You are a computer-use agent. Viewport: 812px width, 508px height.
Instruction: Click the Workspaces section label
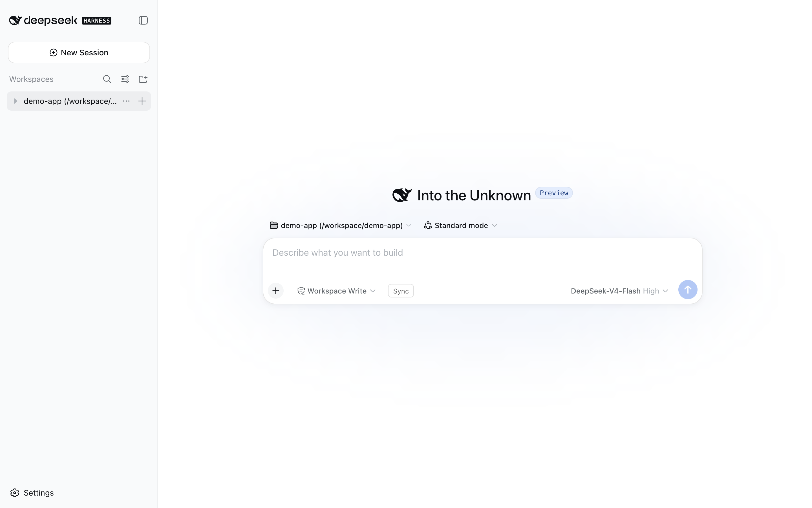coord(31,79)
